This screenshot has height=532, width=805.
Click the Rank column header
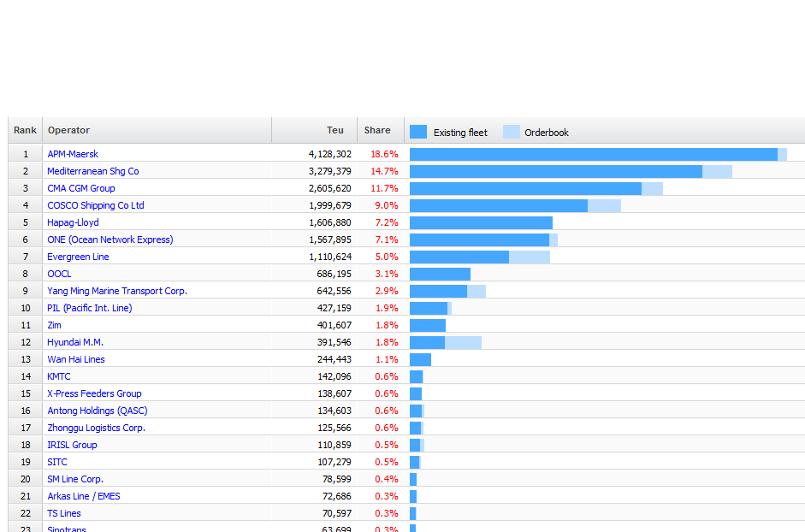[25, 130]
